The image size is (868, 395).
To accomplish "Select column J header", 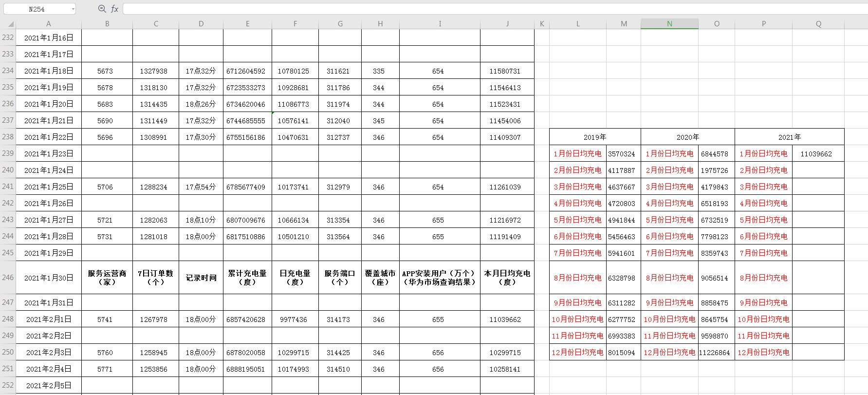I will pos(507,23).
